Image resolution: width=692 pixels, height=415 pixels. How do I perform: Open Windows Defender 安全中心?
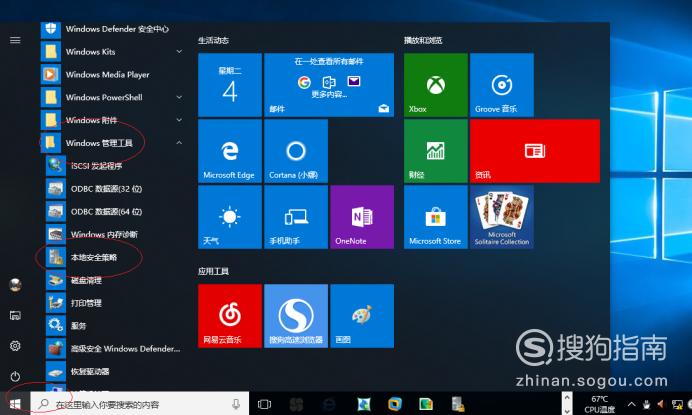pyautogui.click(x=113, y=29)
